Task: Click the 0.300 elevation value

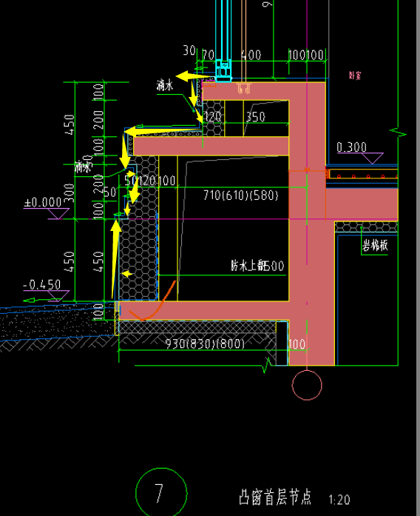Action: [x=351, y=147]
